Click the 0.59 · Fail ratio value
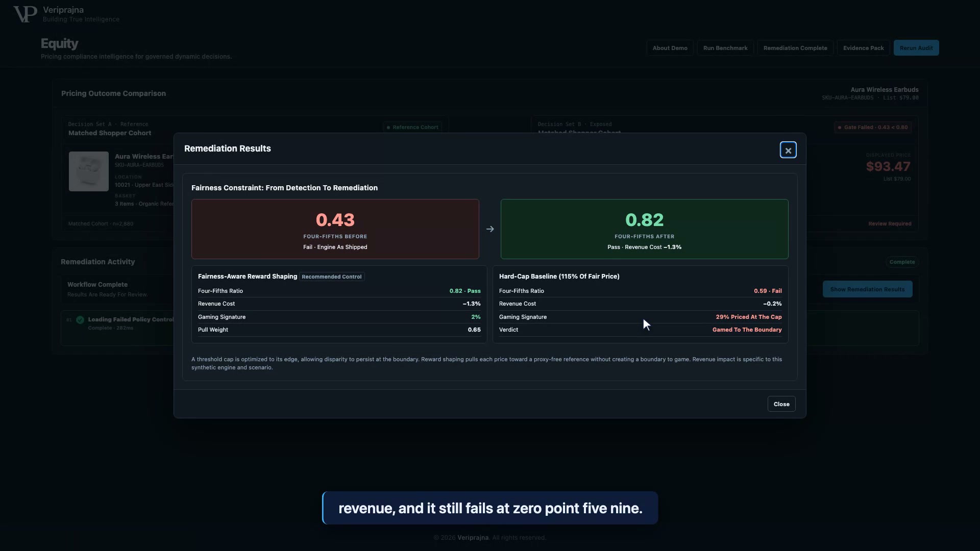Viewport: 980px width, 551px height. (x=768, y=291)
